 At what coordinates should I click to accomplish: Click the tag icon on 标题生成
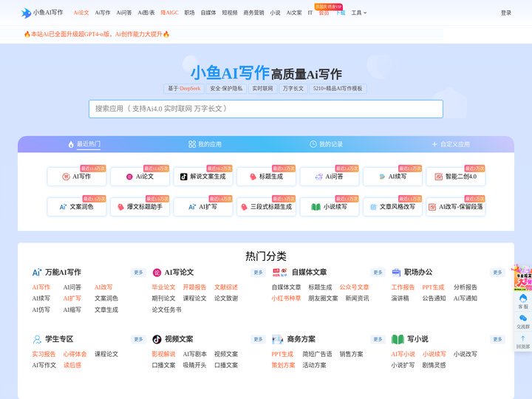(x=253, y=177)
